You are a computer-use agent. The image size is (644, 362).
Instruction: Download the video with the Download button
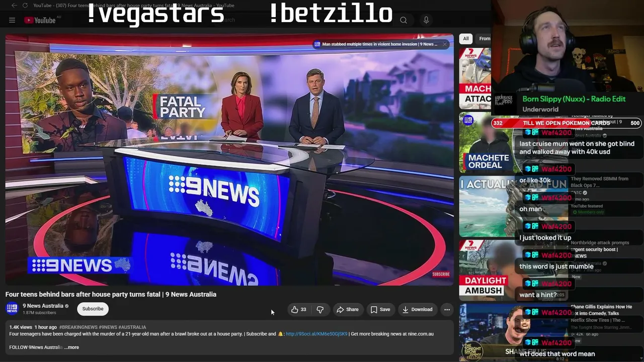tap(418, 310)
